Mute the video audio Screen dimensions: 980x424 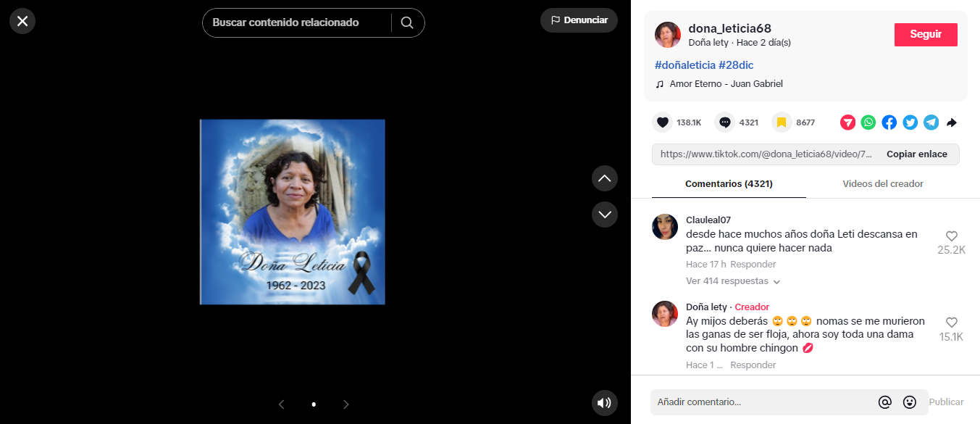(604, 403)
